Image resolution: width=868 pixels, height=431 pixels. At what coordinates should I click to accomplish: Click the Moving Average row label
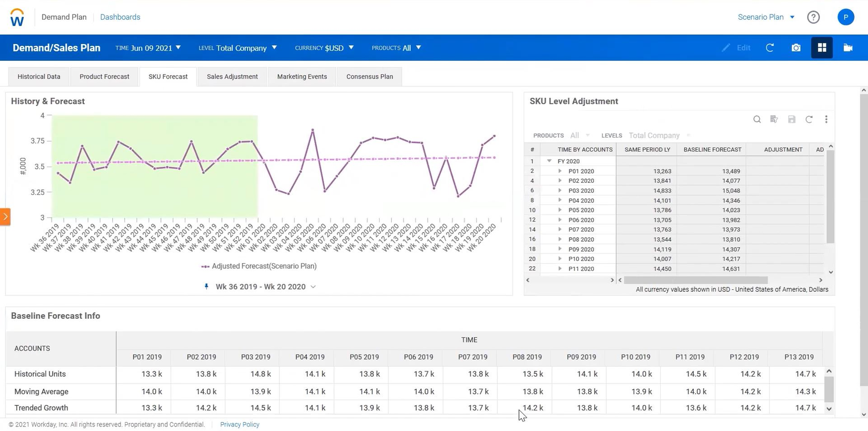point(41,392)
